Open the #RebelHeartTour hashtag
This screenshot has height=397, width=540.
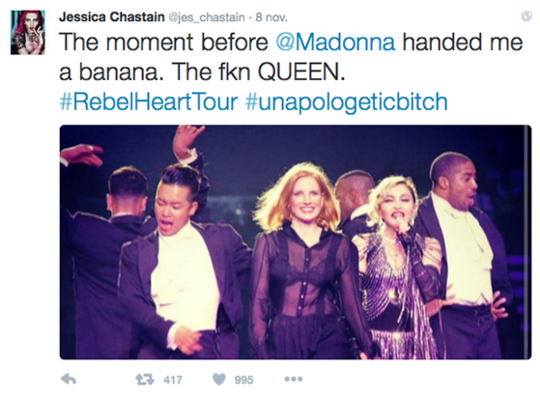pos(149,102)
